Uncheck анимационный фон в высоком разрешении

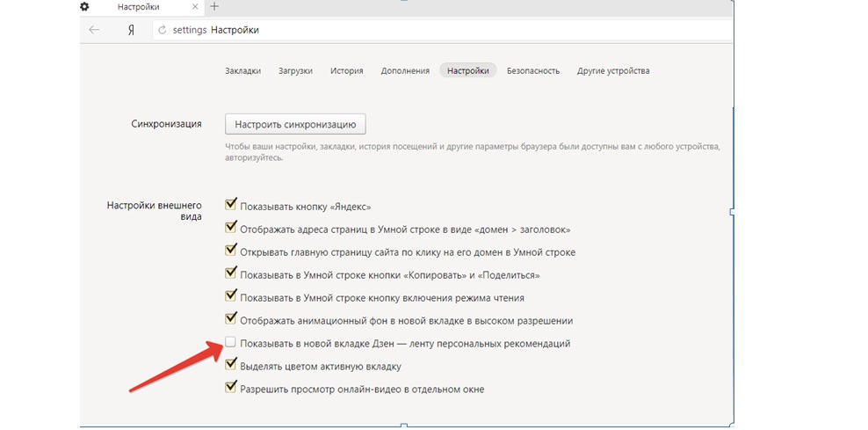pyautogui.click(x=231, y=319)
